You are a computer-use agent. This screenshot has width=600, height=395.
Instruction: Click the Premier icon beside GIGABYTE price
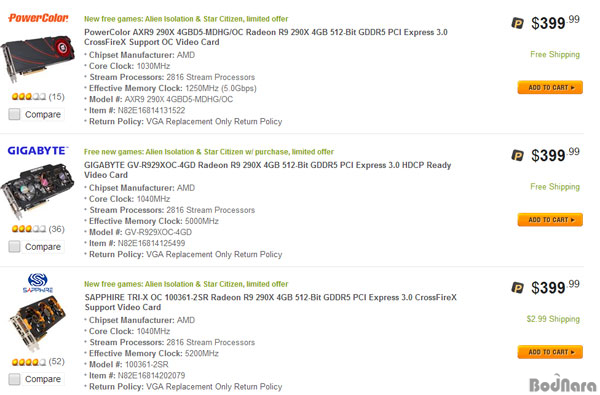tap(517, 155)
